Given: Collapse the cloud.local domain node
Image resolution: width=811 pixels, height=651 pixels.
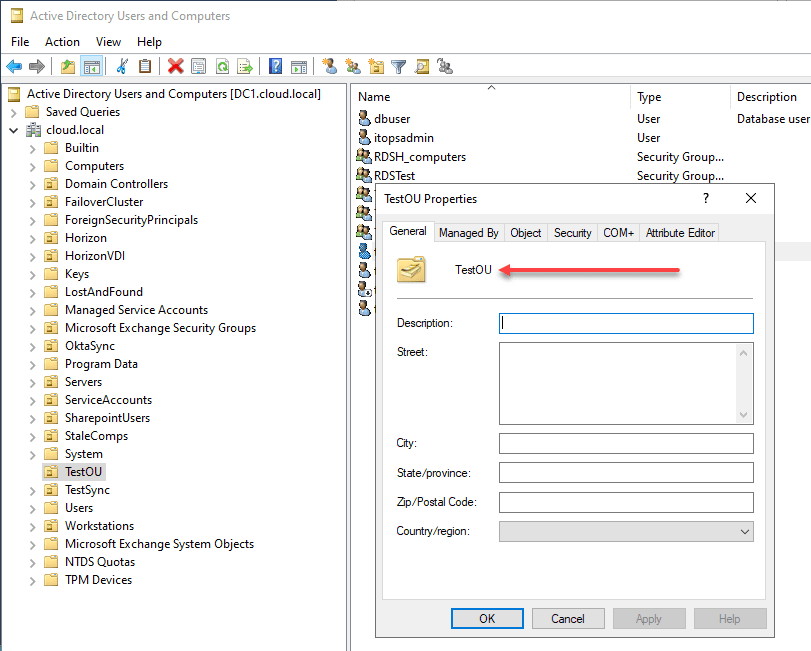Looking at the screenshot, I should click(14, 130).
